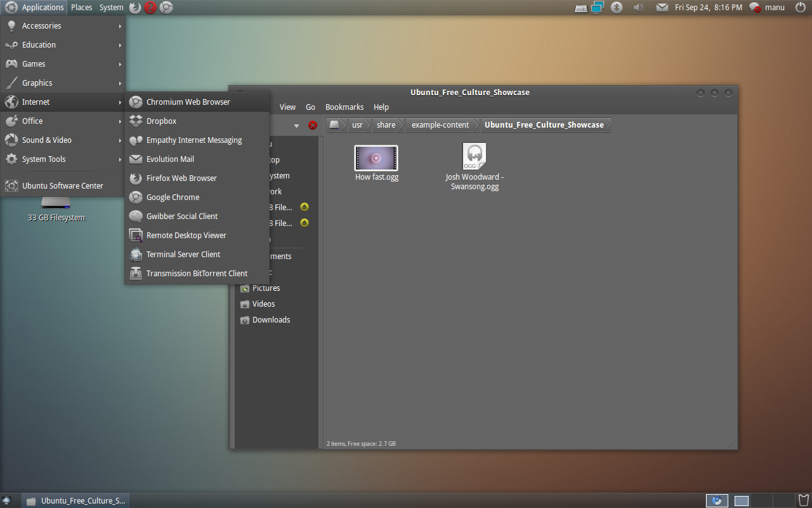Click the Applications menu in top panel

[35, 8]
